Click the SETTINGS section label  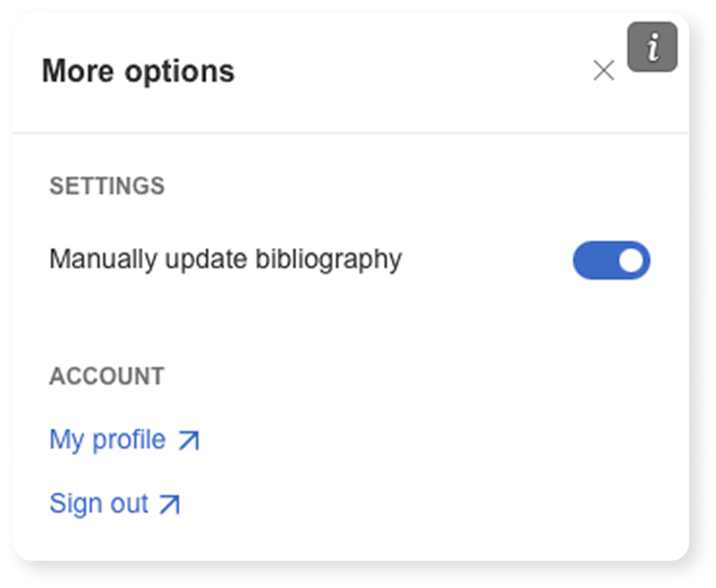tap(106, 186)
